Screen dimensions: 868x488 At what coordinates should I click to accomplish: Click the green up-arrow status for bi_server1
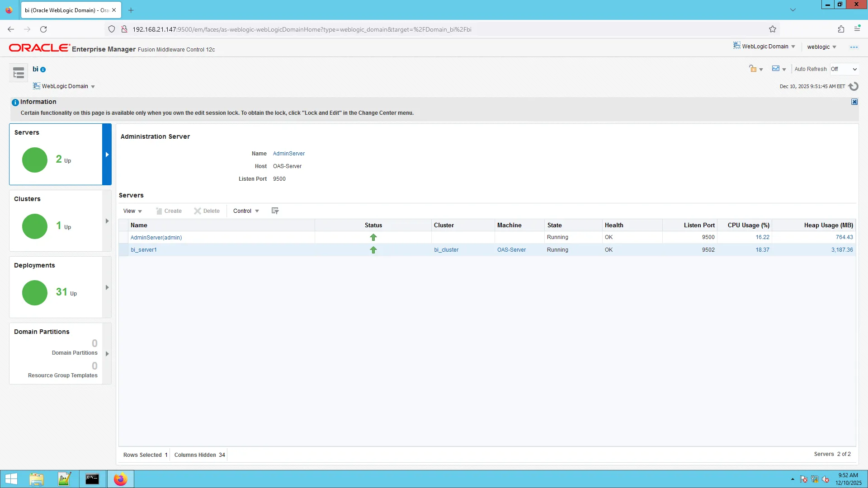tap(373, 250)
